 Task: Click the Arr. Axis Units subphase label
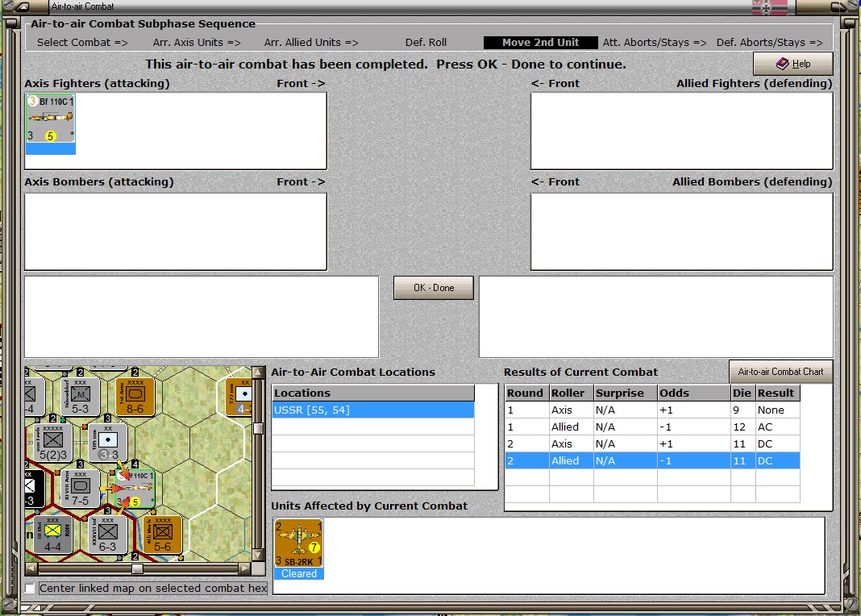197,42
